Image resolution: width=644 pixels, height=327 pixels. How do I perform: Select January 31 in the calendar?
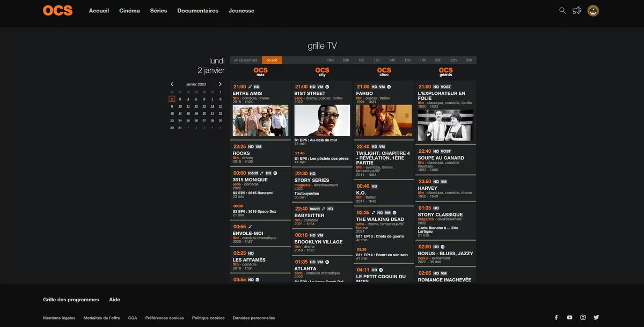tap(180, 128)
